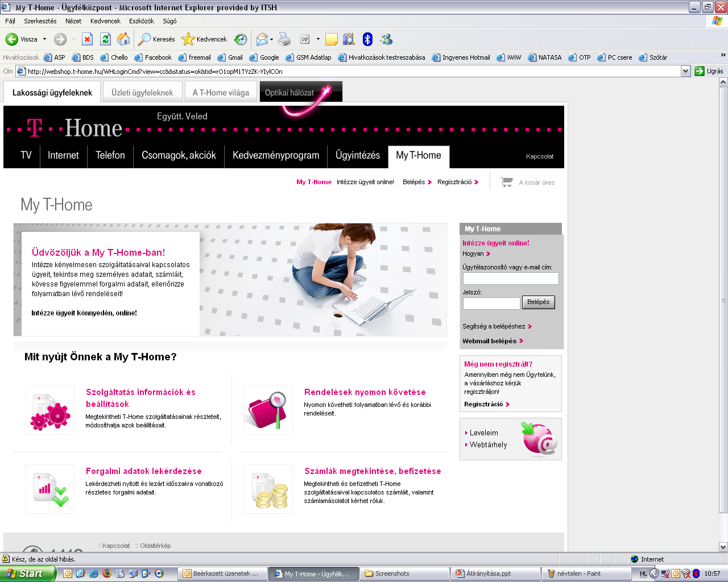
Task: Open the Webmail belépés link
Action: click(493, 342)
